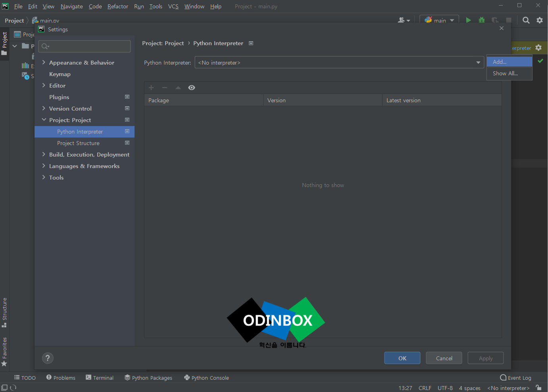548x392 pixels.
Task: Click icon beside Python Interpreter breadcrumb
Action: (x=251, y=43)
